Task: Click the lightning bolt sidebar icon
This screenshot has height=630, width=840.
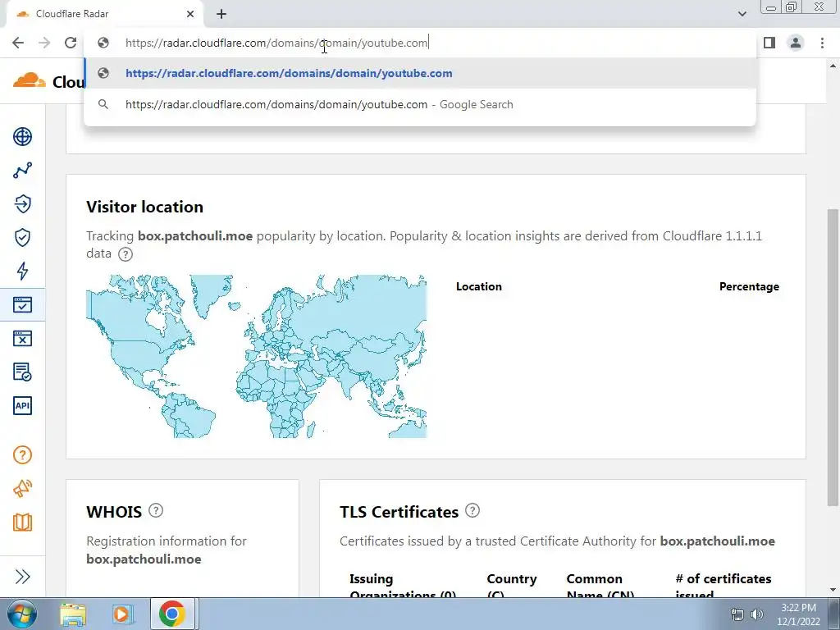Action: pos(22,271)
